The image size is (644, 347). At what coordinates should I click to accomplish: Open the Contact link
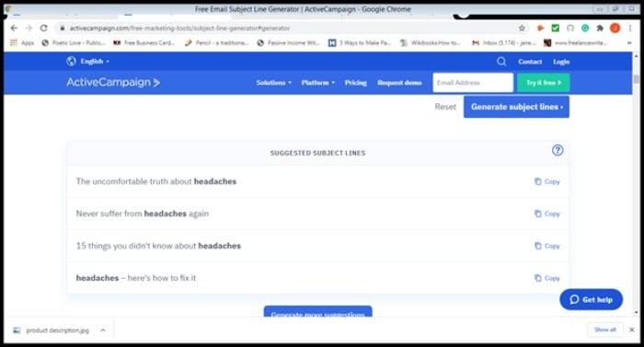(530, 62)
